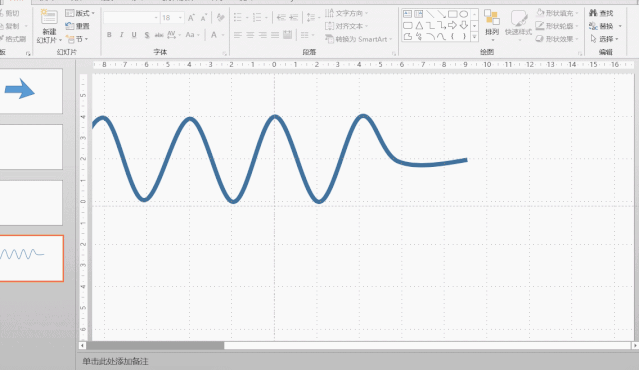The image size is (639, 370).
Task: Select the Right Arrow block shape
Action: (x=452, y=25)
